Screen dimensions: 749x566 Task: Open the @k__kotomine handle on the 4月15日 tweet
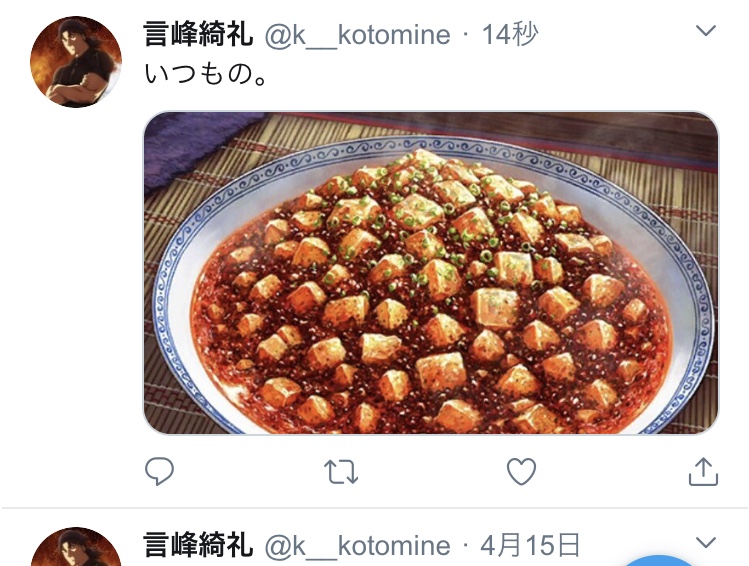[357, 546]
